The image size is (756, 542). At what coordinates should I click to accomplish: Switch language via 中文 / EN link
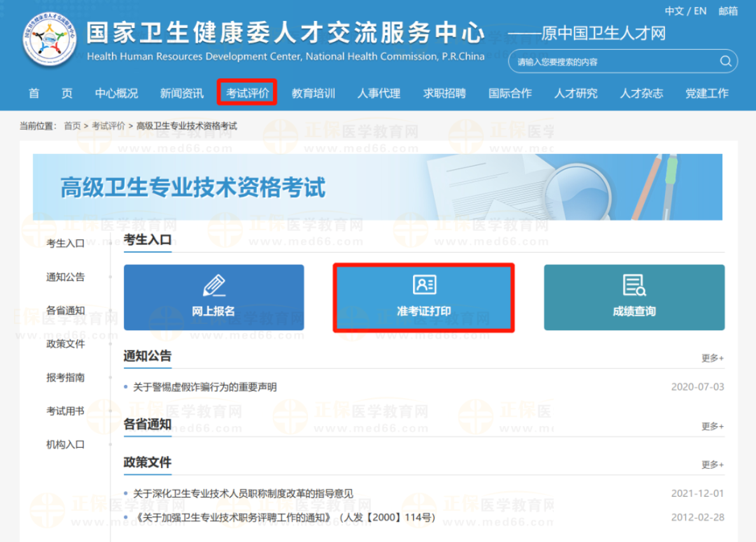pyautogui.click(x=685, y=11)
